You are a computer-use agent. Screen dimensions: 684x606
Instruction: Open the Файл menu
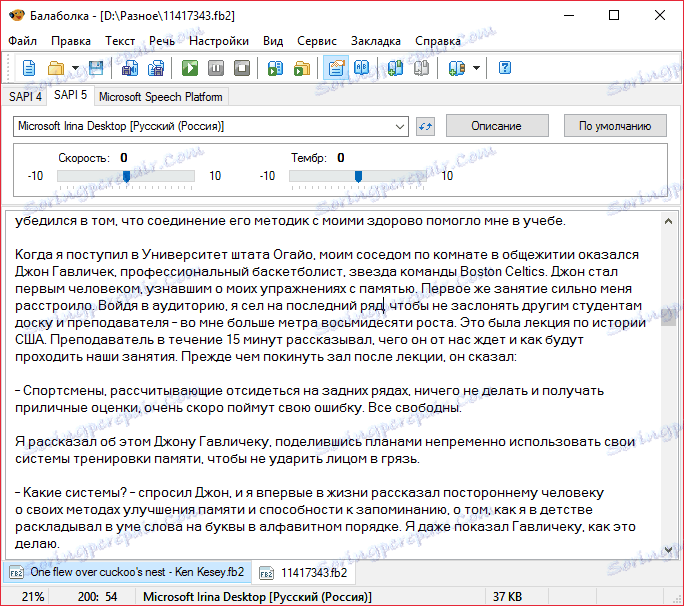click(x=23, y=41)
